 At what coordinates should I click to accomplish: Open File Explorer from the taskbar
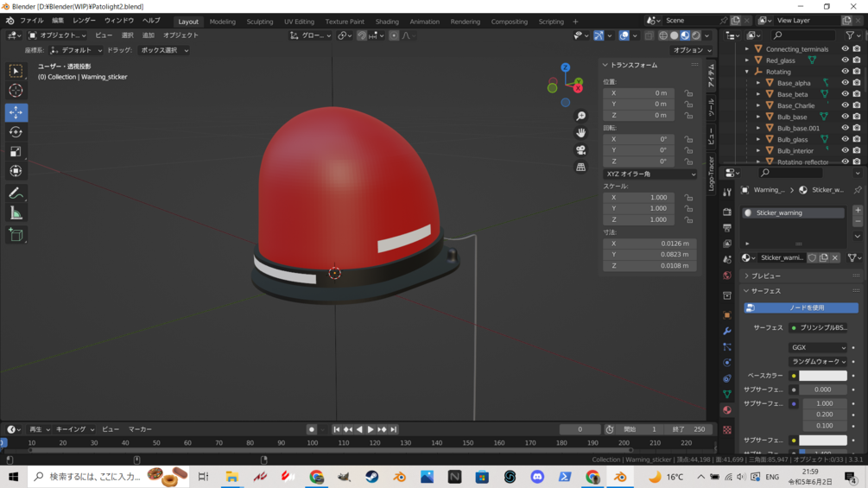click(x=232, y=477)
